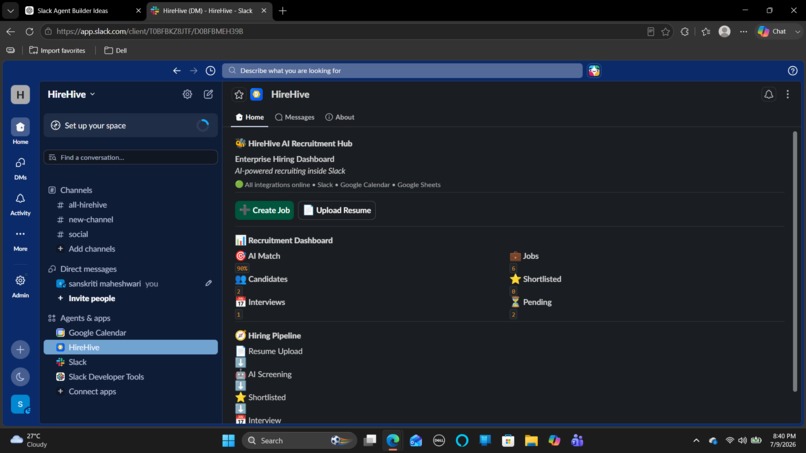Image resolution: width=806 pixels, height=453 pixels.
Task: Go back in Slack history
Action: click(x=177, y=70)
